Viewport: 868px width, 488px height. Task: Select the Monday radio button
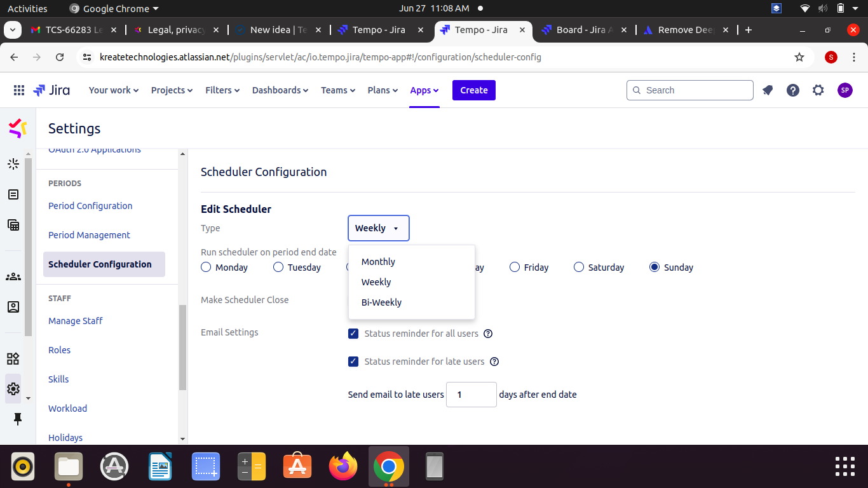(x=206, y=268)
